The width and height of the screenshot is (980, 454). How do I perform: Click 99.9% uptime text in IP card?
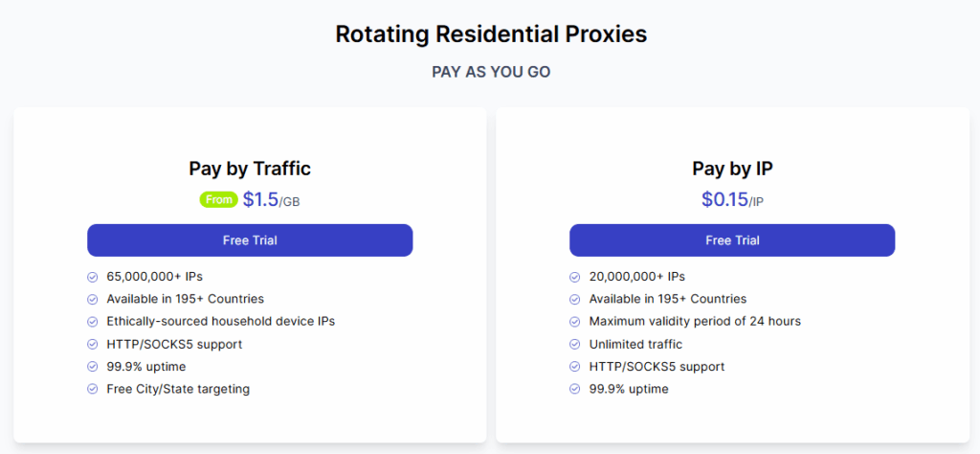[629, 389]
